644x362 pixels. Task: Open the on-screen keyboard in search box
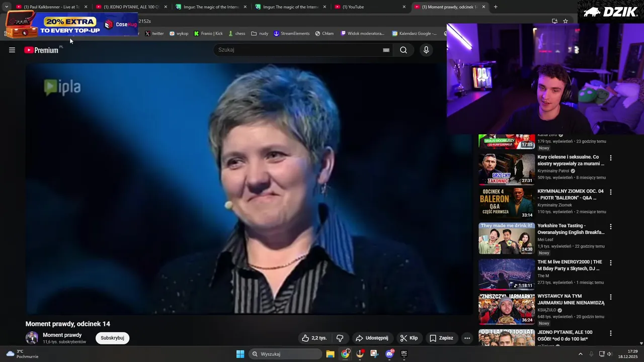386,50
